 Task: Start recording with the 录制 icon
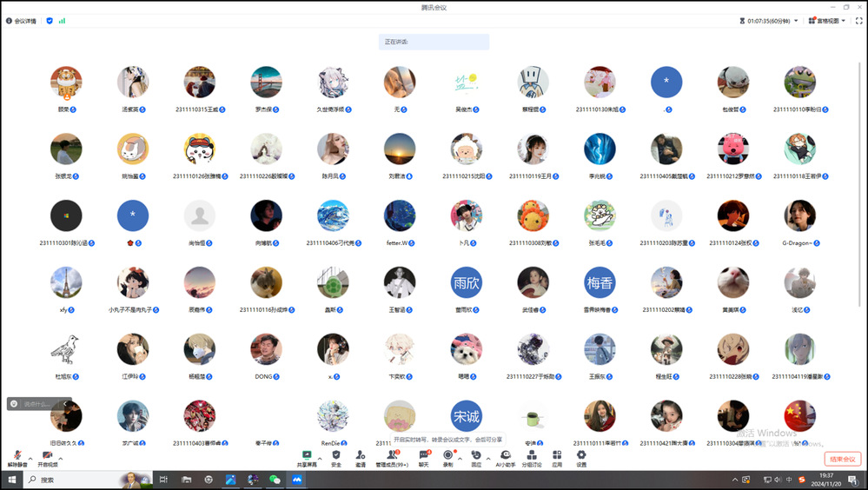click(x=448, y=456)
